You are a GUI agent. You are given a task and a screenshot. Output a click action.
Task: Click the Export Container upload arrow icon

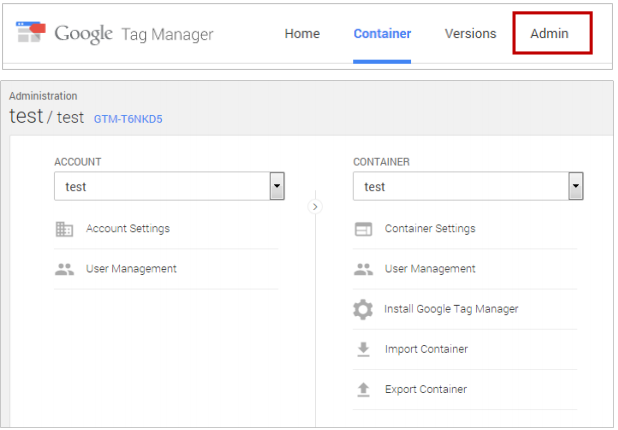363,390
